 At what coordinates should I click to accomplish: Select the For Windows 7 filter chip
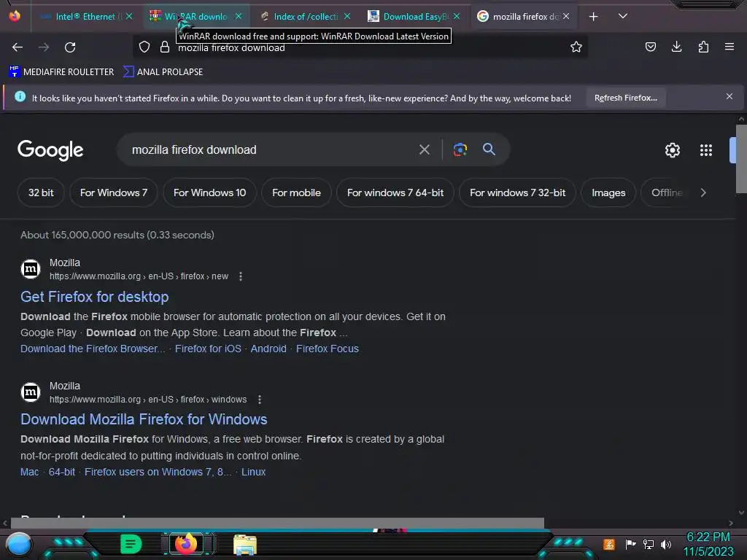tap(113, 192)
